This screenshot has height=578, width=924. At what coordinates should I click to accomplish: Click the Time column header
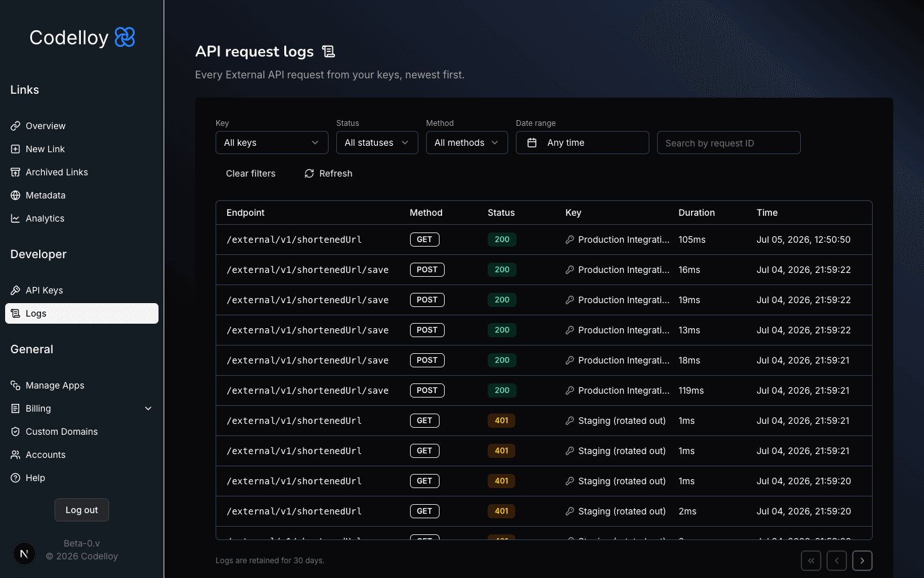click(x=767, y=213)
